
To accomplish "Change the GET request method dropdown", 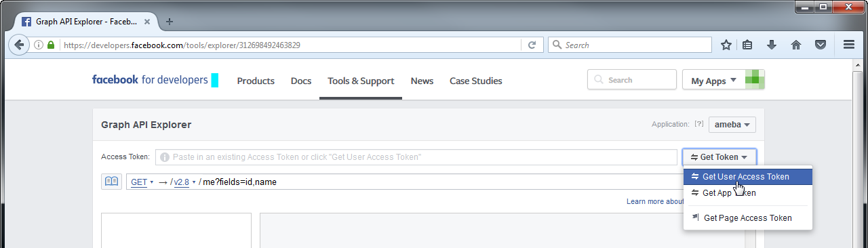I will [x=142, y=182].
